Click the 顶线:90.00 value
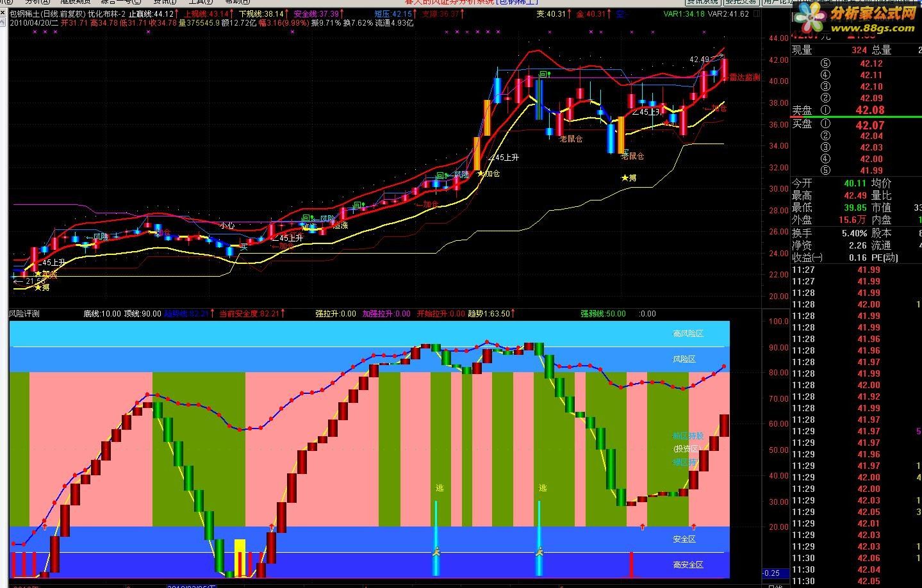Screen dimensions: 922x588 [x=143, y=314]
